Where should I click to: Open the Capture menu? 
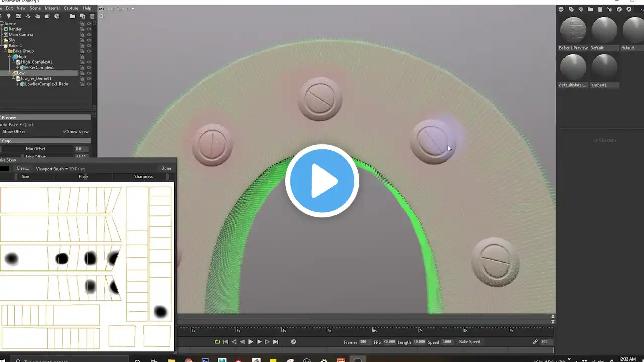pos(71,8)
